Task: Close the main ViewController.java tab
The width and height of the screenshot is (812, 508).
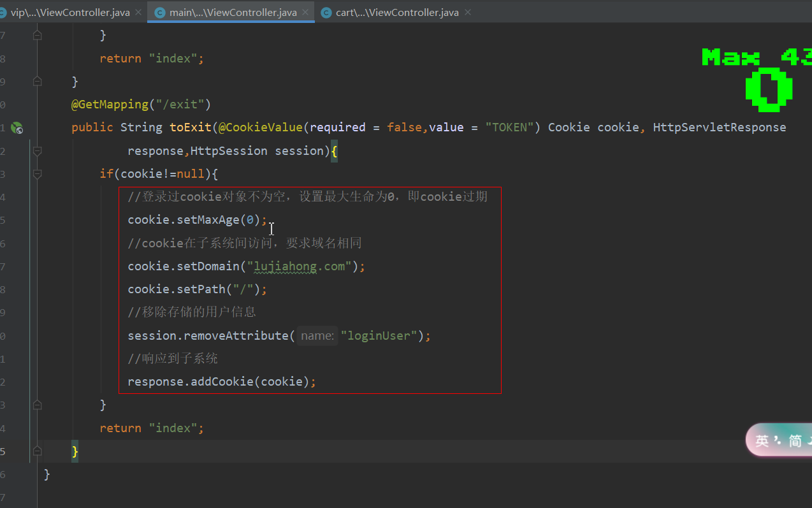Action: click(305, 12)
